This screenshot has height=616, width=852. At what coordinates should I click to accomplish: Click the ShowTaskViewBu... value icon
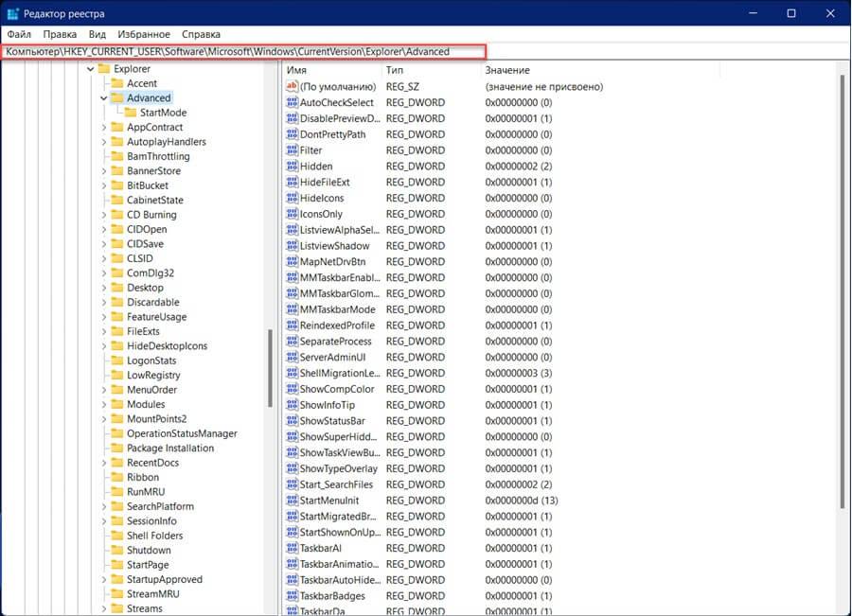pyautogui.click(x=292, y=452)
